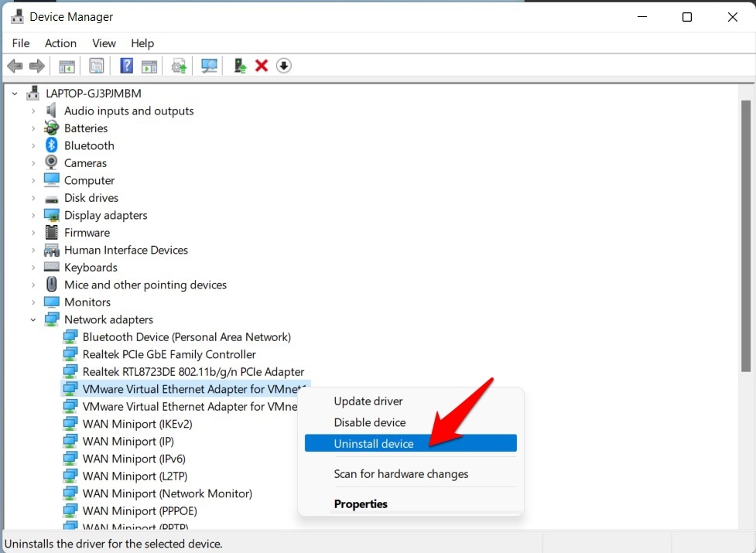Click the Update device driver toolbar icon
The height and width of the screenshot is (553, 756).
(179, 66)
